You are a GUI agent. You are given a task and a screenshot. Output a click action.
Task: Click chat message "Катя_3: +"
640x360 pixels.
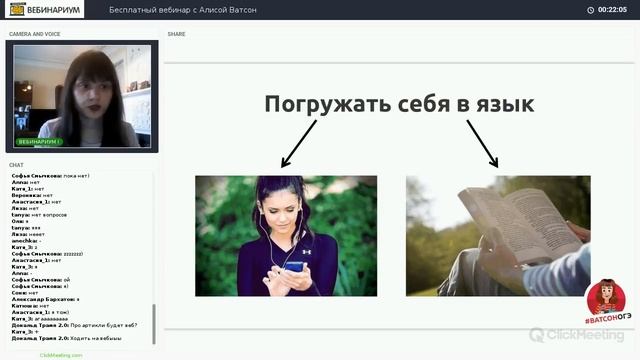coord(25,332)
